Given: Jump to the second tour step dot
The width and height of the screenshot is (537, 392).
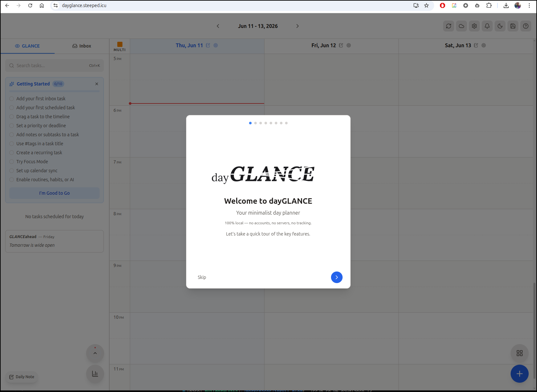Looking at the screenshot, I should click(x=255, y=123).
